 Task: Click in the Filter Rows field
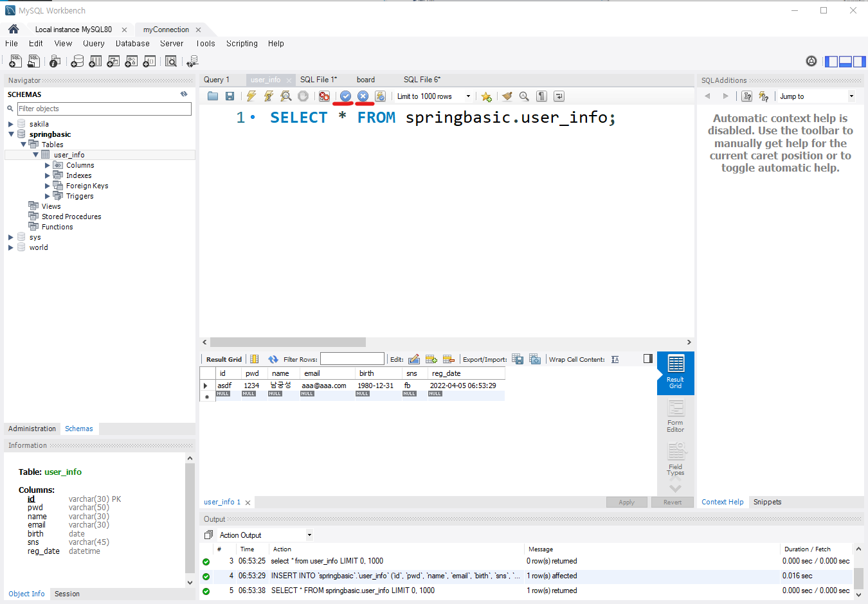352,359
